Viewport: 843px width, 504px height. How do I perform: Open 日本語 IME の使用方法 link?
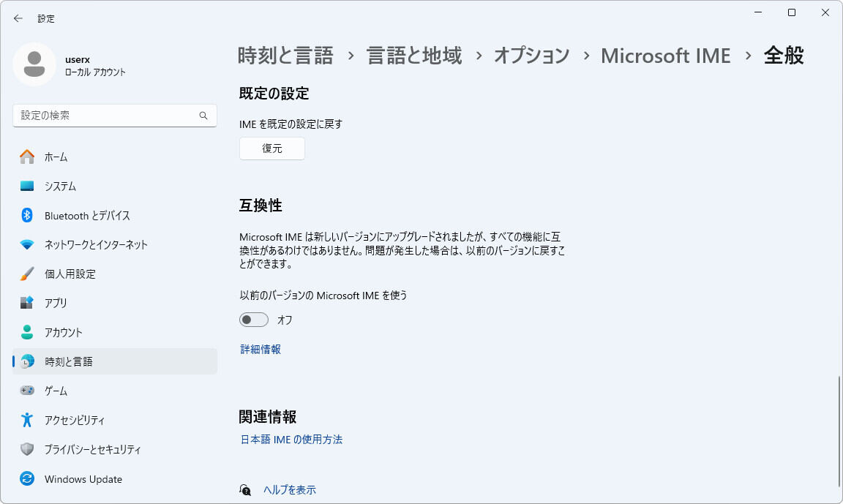coord(291,440)
